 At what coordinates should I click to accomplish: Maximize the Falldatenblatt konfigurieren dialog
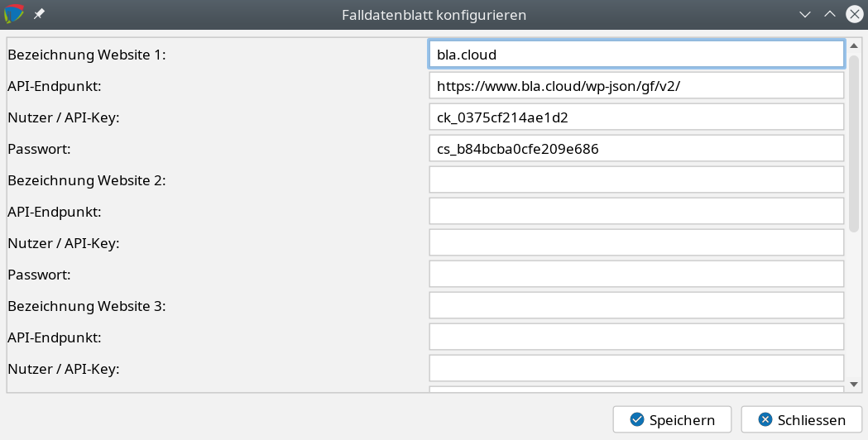coord(830,14)
